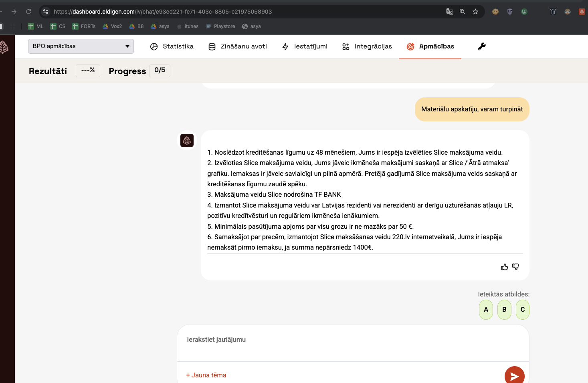Select the Apmācības tab
Image resolution: width=588 pixels, height=383 pixels.
(x=430, y=46)
